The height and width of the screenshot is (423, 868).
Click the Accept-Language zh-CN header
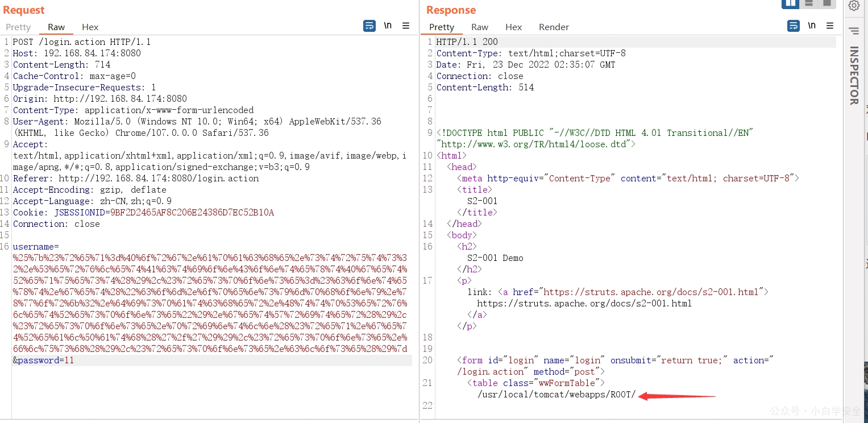click(x=92, y=201)
